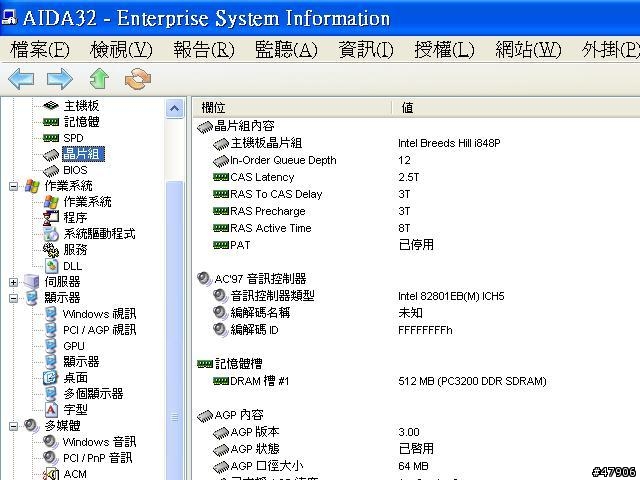Click the 欄位 column header

292,108
